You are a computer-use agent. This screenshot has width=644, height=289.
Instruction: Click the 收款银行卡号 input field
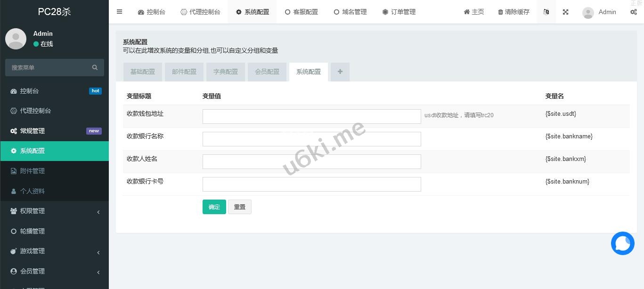click(311, 184)
